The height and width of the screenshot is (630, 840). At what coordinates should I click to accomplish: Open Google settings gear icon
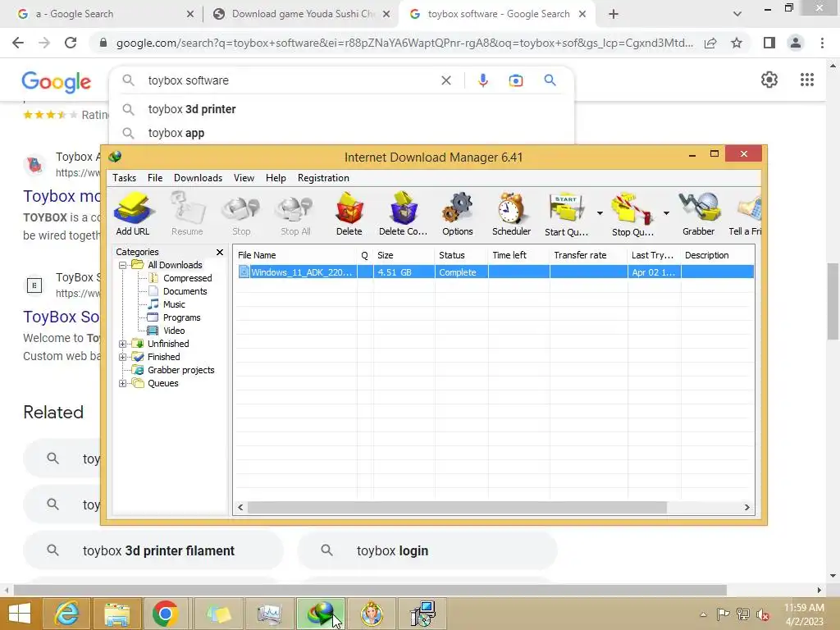[769, 80]
